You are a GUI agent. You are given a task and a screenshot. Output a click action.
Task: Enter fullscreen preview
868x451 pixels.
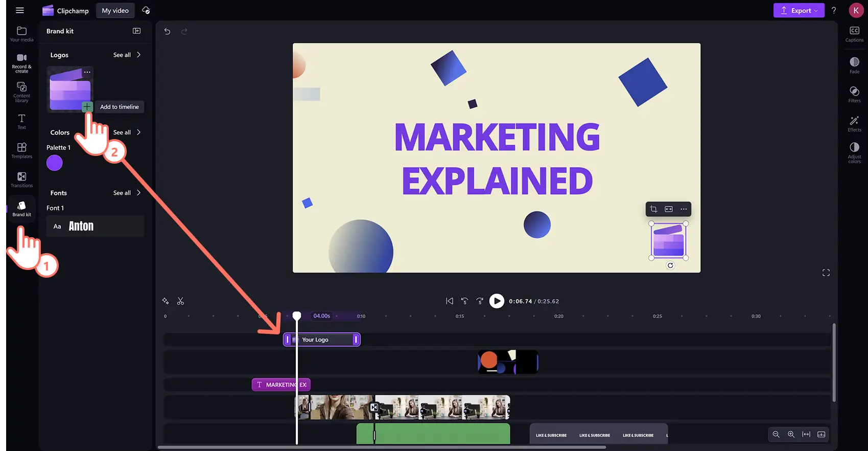826,273
